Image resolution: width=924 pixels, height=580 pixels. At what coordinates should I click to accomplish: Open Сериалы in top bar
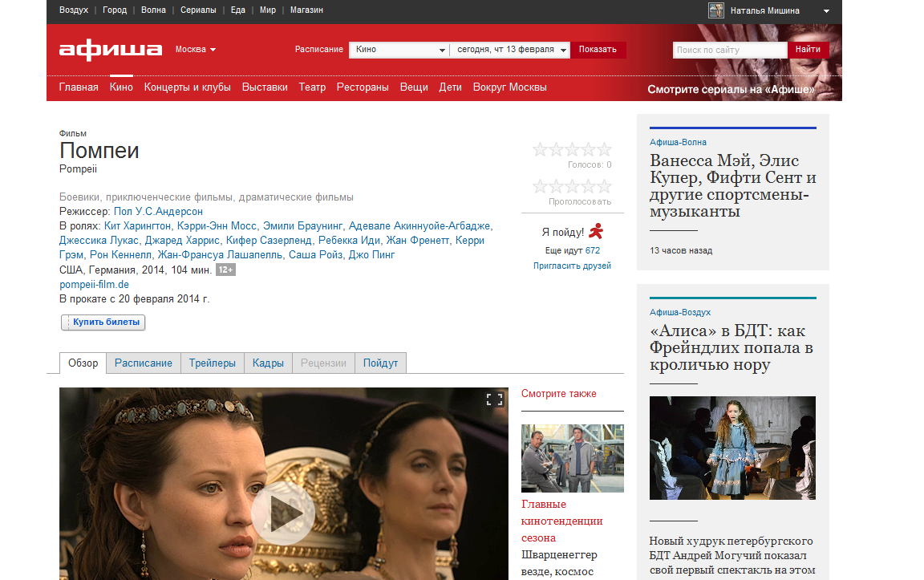point(198,10)
